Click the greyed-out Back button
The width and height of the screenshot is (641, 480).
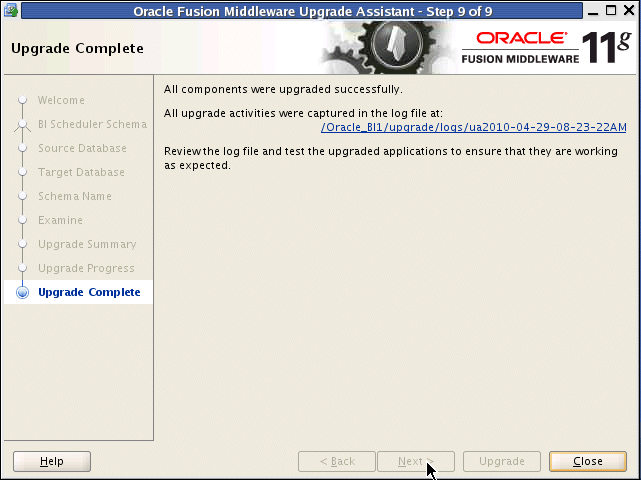click(337, 461)
